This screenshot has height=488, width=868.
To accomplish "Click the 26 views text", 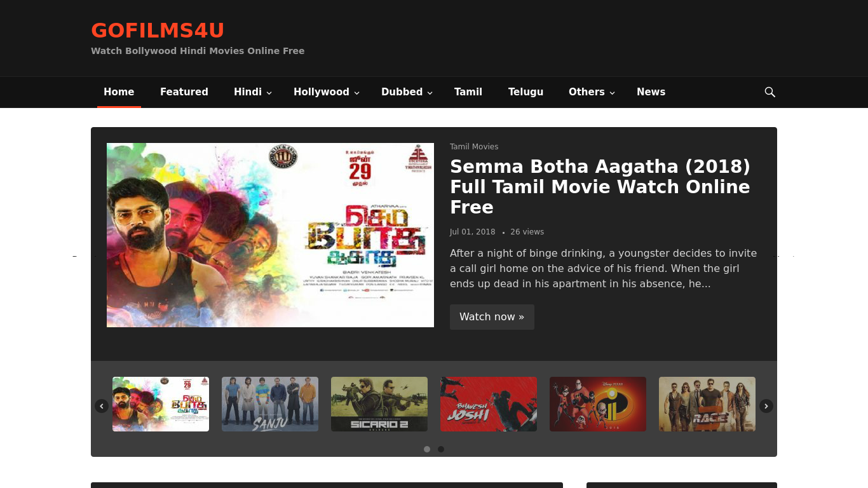I will point(527,232).
